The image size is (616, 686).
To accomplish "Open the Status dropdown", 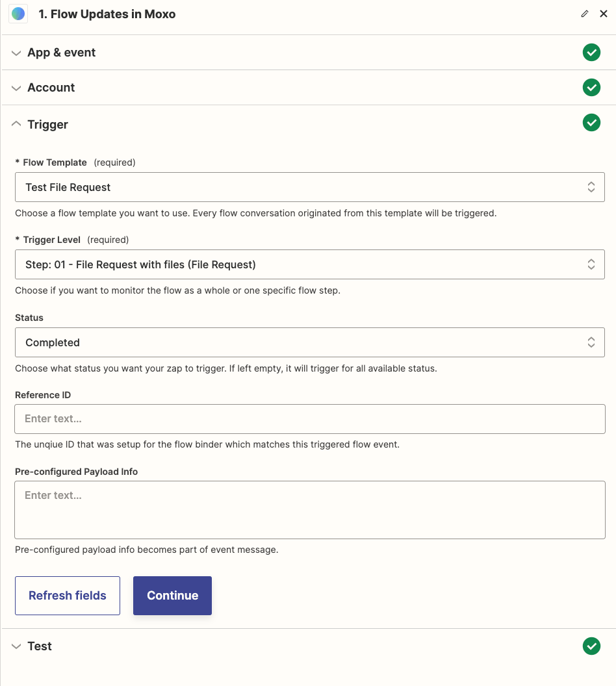I will [310, 342].
